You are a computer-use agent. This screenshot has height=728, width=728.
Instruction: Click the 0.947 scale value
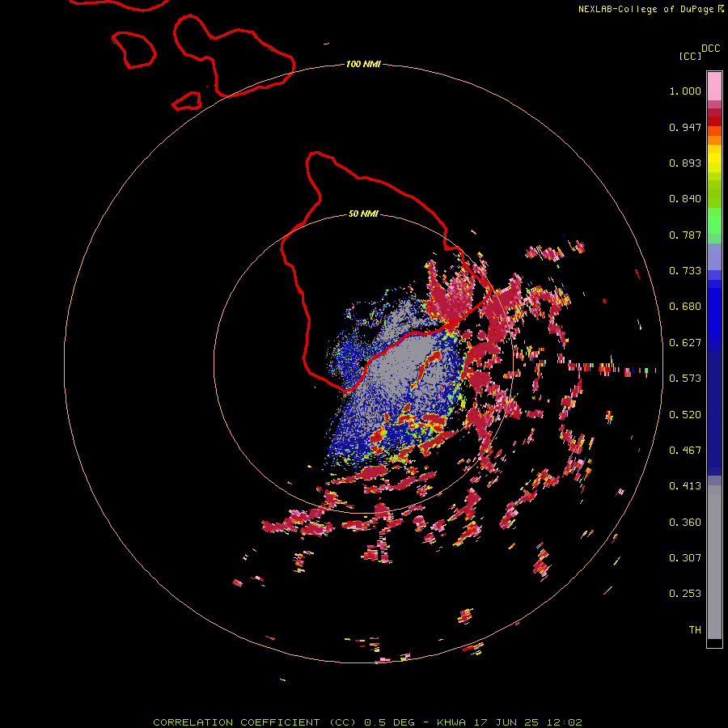[x=685, y=127]
